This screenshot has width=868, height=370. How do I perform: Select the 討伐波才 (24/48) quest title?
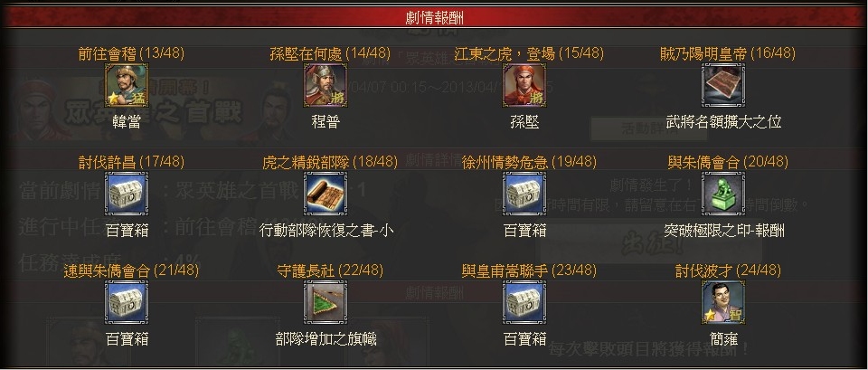tap(728, 270)
